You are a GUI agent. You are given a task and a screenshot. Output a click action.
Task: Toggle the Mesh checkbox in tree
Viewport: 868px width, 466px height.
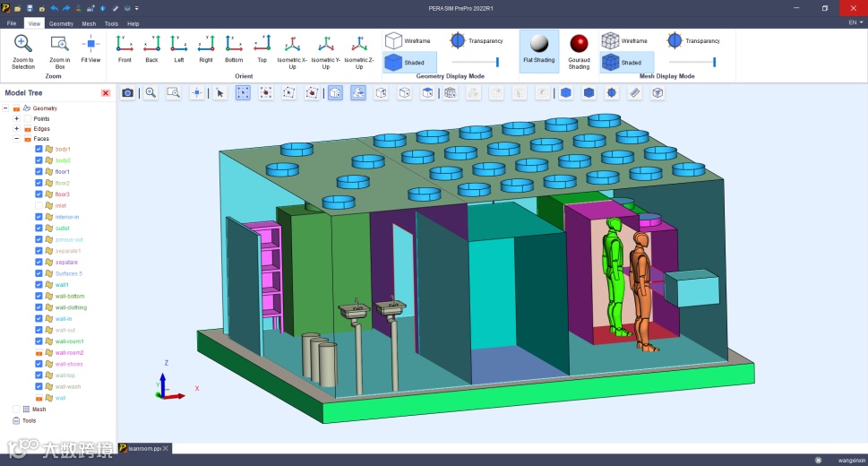point(16,409)
